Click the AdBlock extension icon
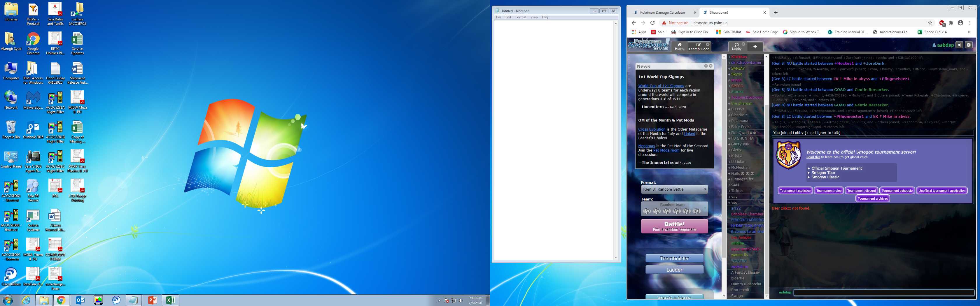Screen dimensions: 980x306 pos(942,23)
